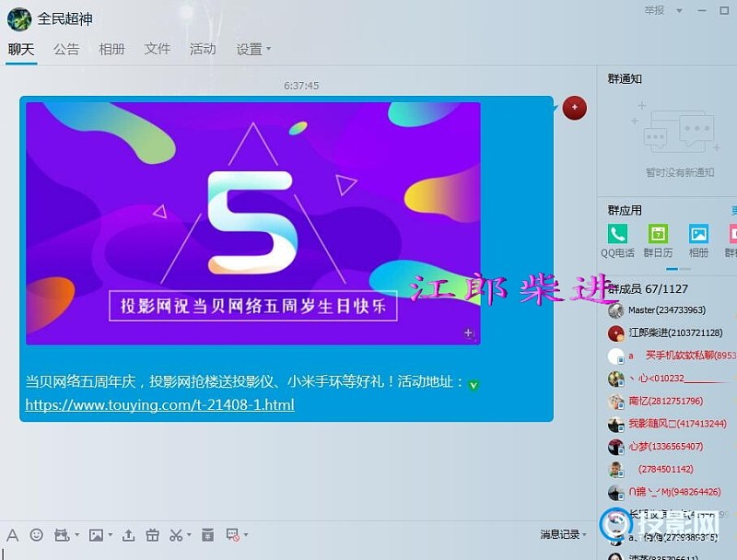Image resolution: width=737 pixels, height=560 pixels.
Task: Click 南忆's member avatar
Action: pyautogui.click(x=615, y=402)
